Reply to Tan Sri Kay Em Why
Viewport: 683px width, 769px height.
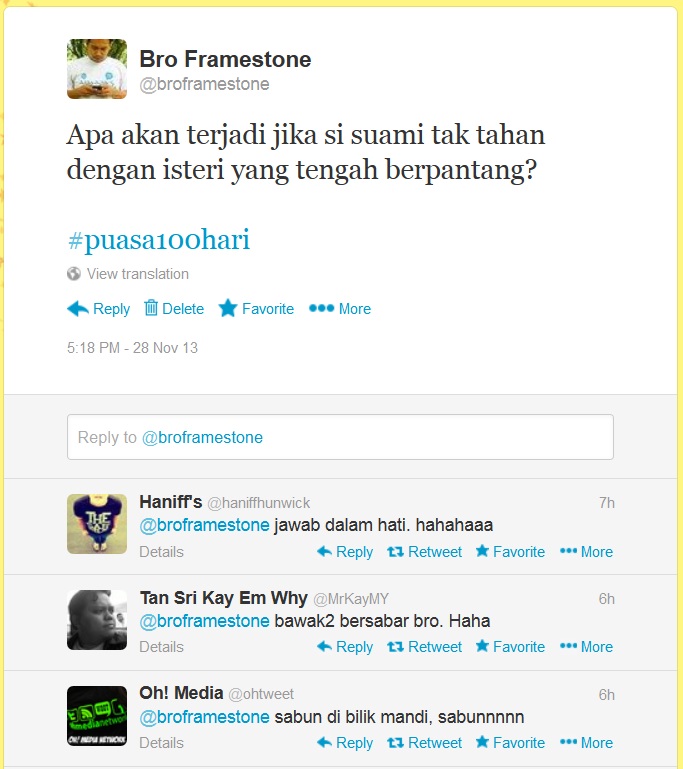[345, 647]
